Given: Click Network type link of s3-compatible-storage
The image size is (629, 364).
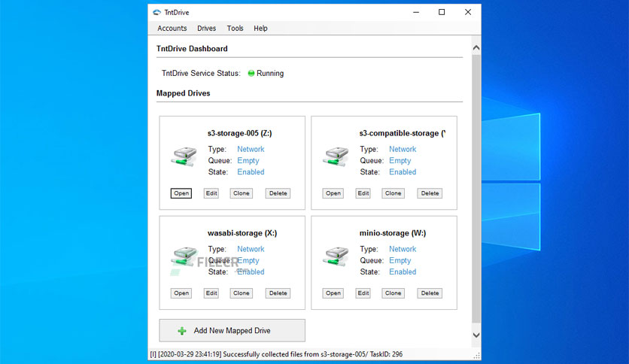Looking at the screenshot, I should [x=403, y=149].
